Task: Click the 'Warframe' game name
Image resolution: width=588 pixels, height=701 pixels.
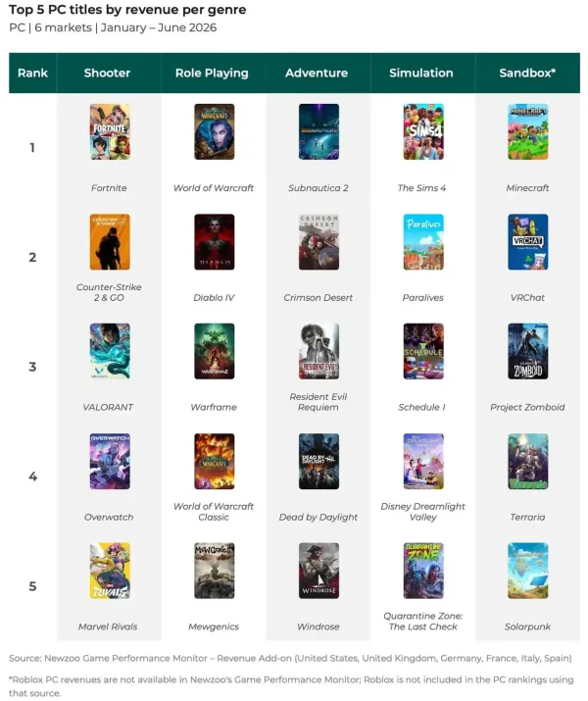Action: pos(214,407)
